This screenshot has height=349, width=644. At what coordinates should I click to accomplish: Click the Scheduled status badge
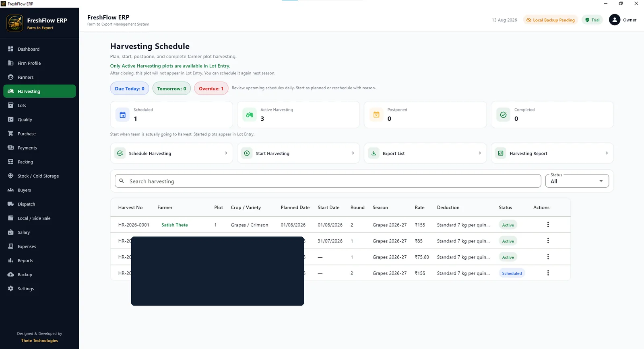click(x=512, y=273)
